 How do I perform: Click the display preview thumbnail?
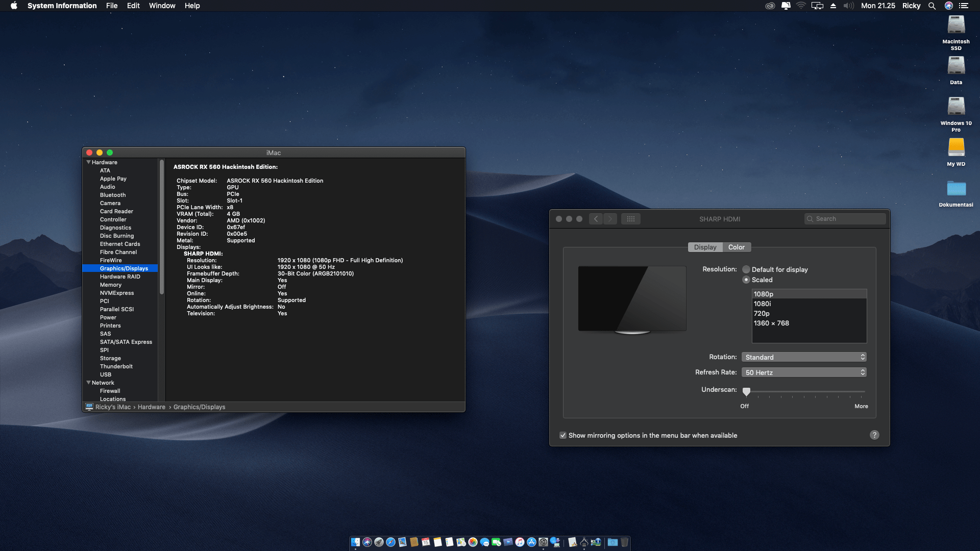[632, 299]
